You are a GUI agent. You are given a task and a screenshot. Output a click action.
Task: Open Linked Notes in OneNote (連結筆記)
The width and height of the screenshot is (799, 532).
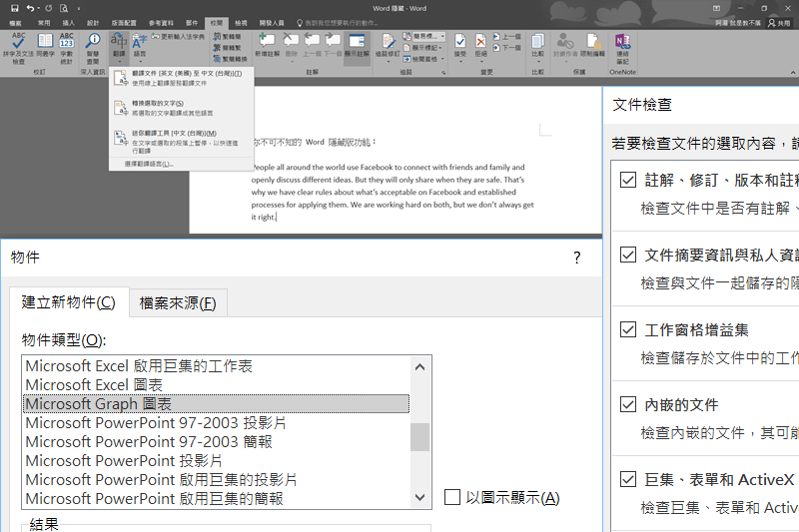pyautogui.click(x=622, y=48)
